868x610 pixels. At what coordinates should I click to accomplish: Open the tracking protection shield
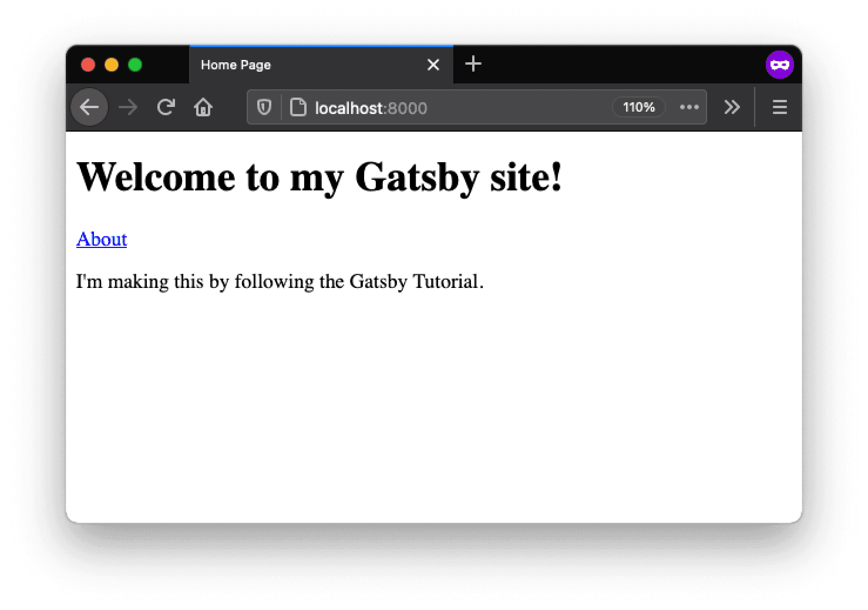[x=264, y=108]
